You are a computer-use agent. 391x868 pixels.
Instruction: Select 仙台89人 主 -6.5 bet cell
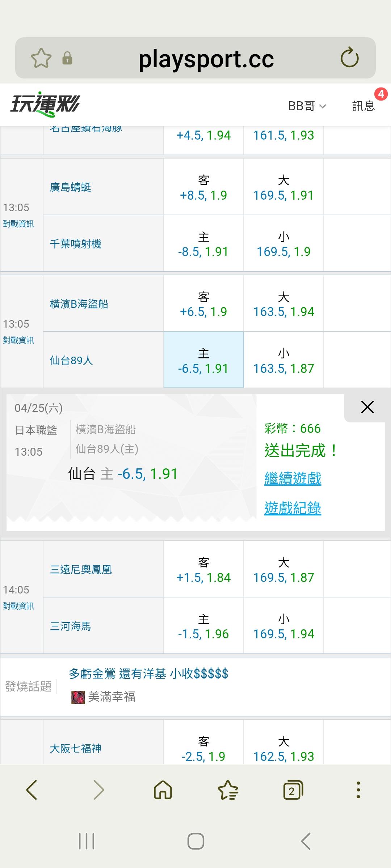[203, 360]
